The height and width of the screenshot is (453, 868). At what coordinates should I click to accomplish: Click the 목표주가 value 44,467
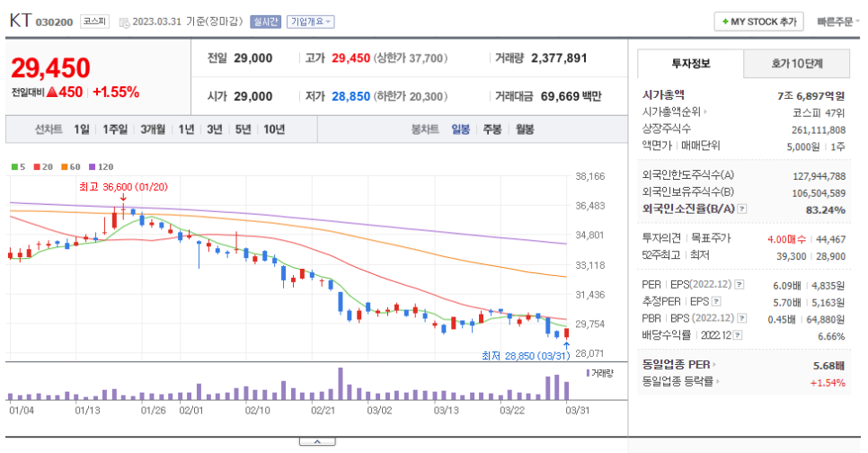coord(830,239)
